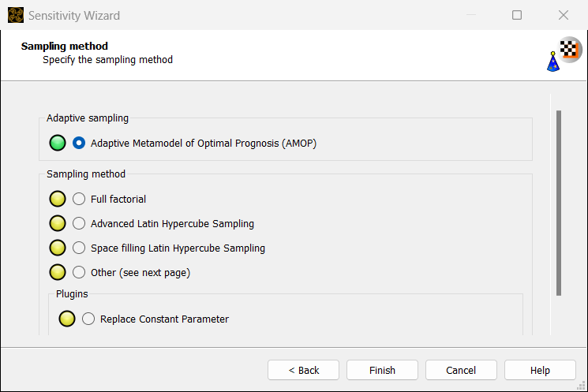588x392 pixels.
Task: Minimize the Sensitivity Wizard window
Action: tap(471, 15)
